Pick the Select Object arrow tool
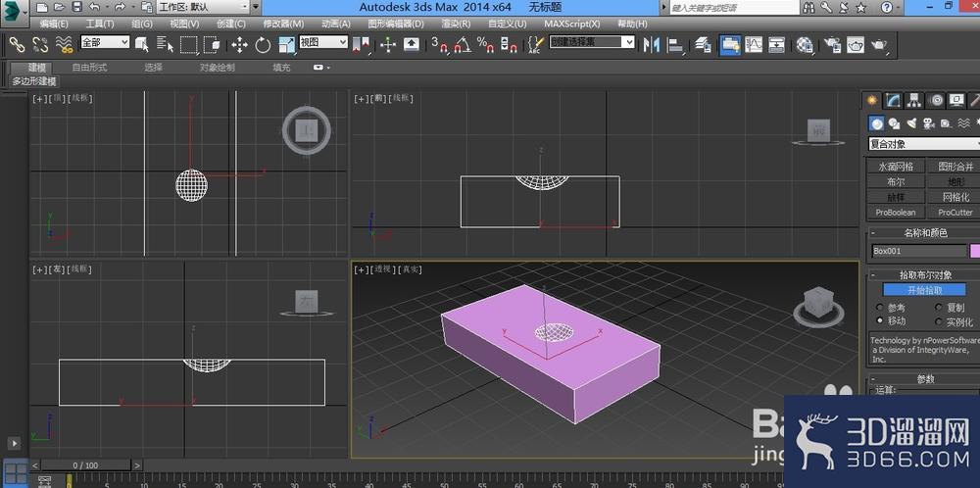The height and width of the screenshot is (488, 980). (x=142, y=44)
